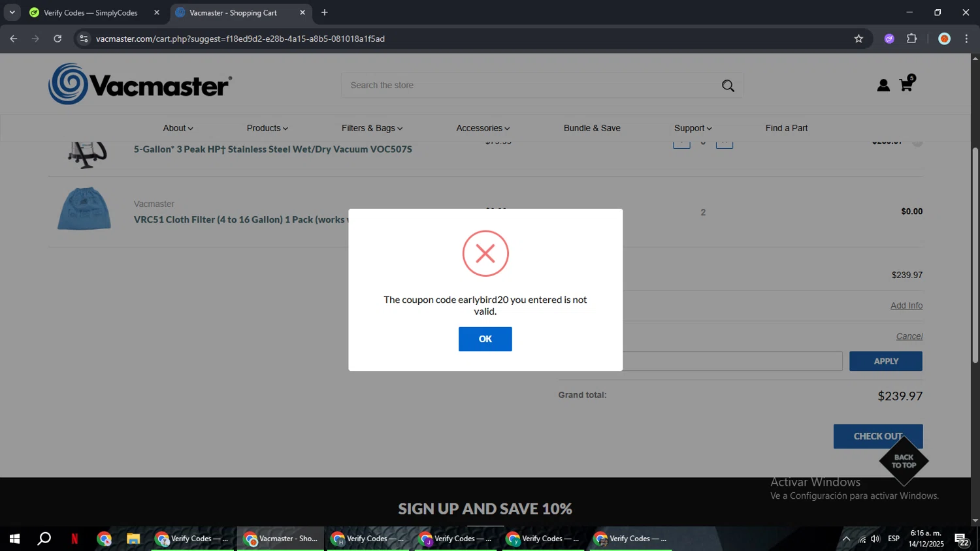This screenshot has width=980, height=551.
Task: Expand the Accessories menu
Action: (x=483, y=128)
